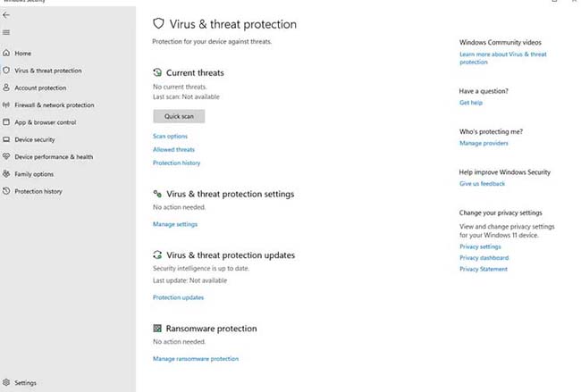Image resolution: width=581 pixels, height=392 pixels.
Task: Click the shield icon for Virus & threat protection
Action: (7, 71)
